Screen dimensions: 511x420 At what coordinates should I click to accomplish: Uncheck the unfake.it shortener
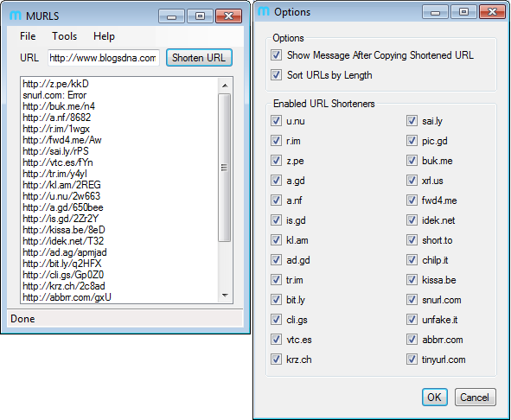[412, 320]
